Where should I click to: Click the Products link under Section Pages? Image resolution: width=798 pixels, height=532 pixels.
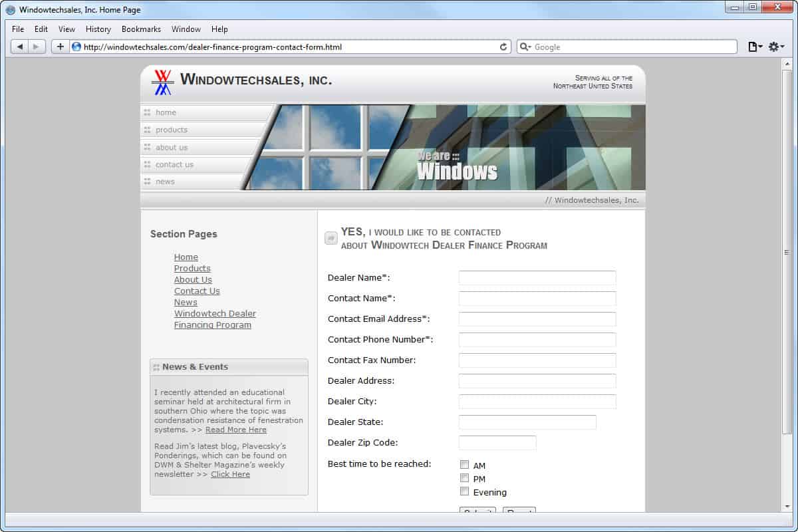click(x=192, y=269)
